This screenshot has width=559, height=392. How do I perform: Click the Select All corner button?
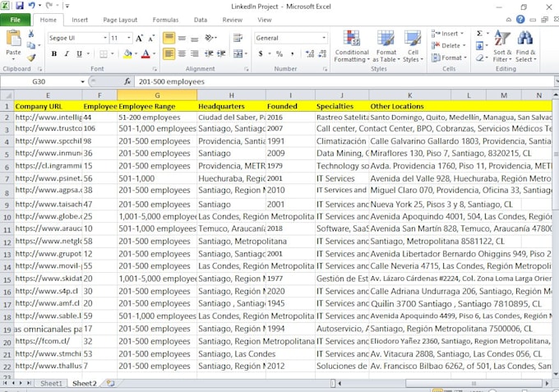tap(7, 95)
